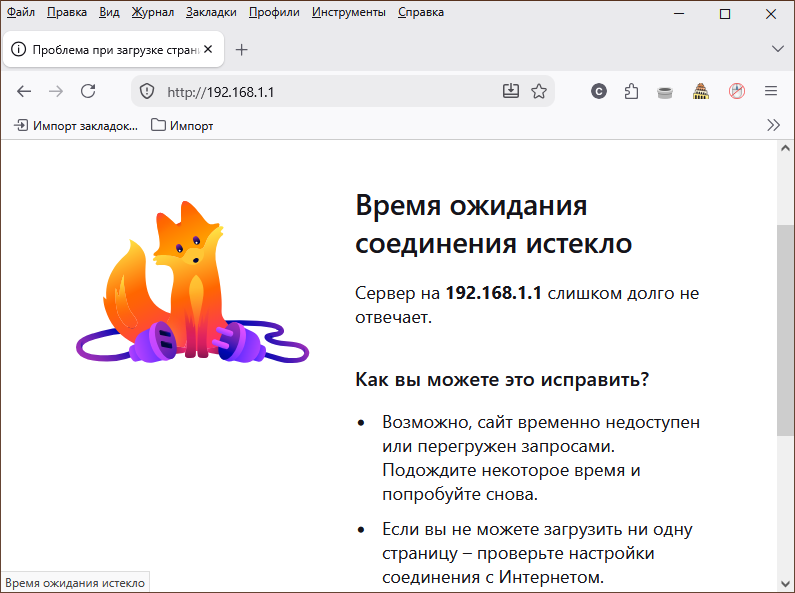Open the Справка menu
Viewport: 795px width, 593px height.
[421, 12]
